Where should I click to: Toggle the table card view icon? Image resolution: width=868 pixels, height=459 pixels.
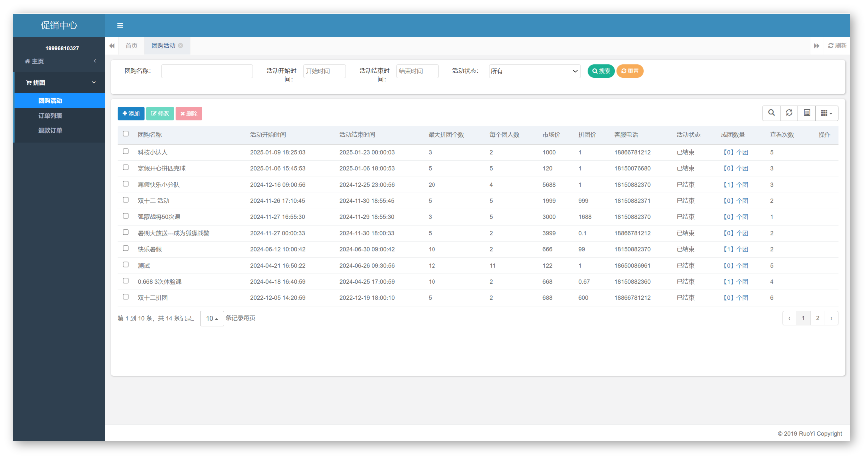[807, 113]
